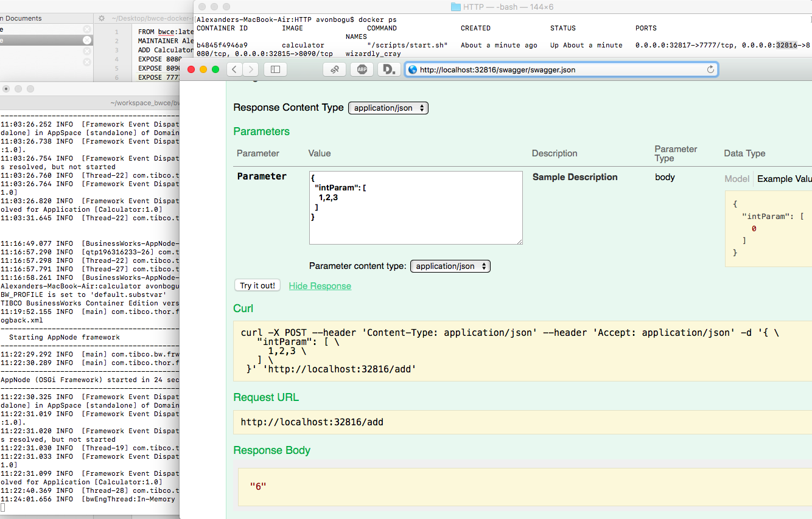Close the first document in the Documents list
The image size is (812, 519).
pyautogui.click(x=87, y=29)
